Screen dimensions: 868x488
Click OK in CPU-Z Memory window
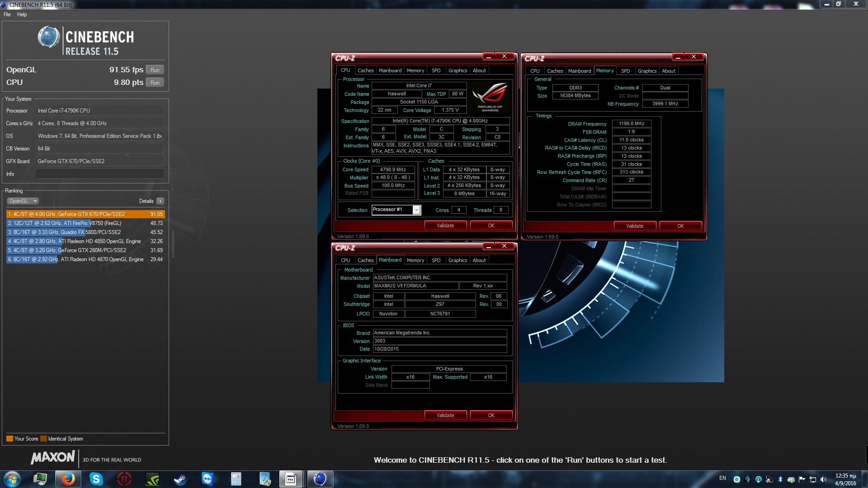pyautogui.click(x=680, y=226)
